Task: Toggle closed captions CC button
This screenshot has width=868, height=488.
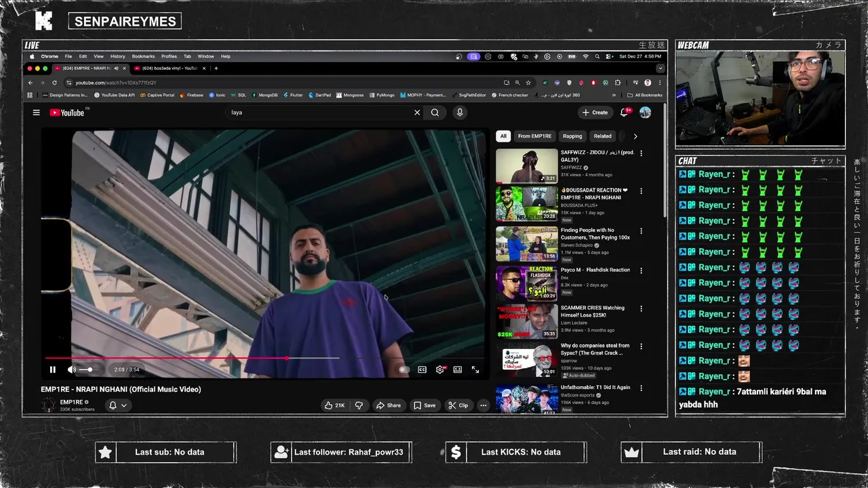Action: 422,369
